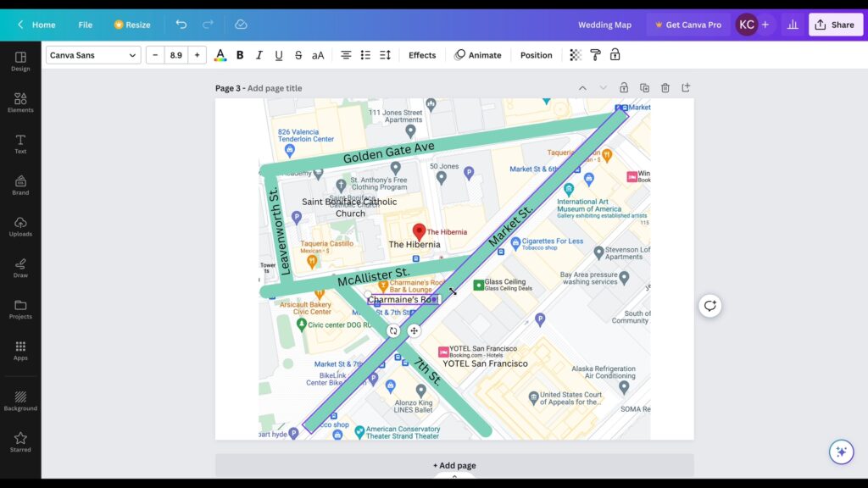
Task: Open the Background panel
Action: tap(20, 401)
